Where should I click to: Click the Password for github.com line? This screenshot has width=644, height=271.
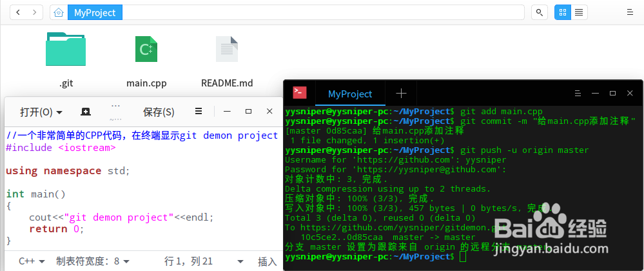[x=396, y=170]
